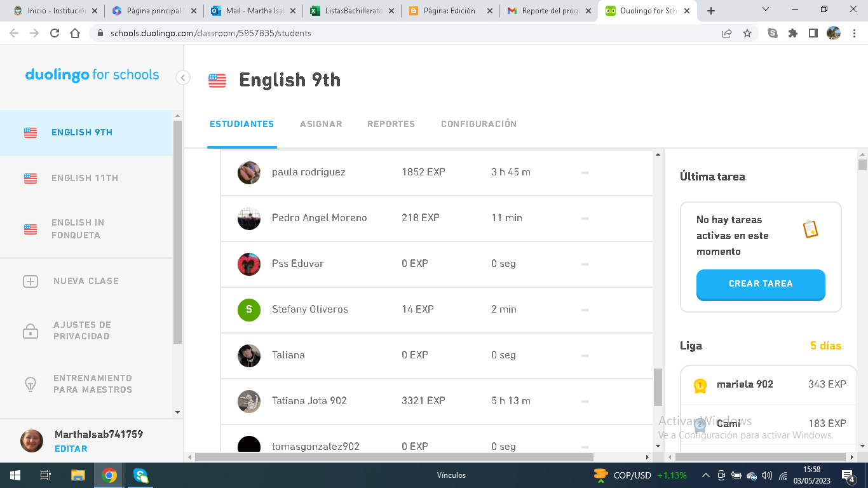Screen dimensions: 868x488
Task: Click the EDITAR profile link
Action: (x=71, y=449)
